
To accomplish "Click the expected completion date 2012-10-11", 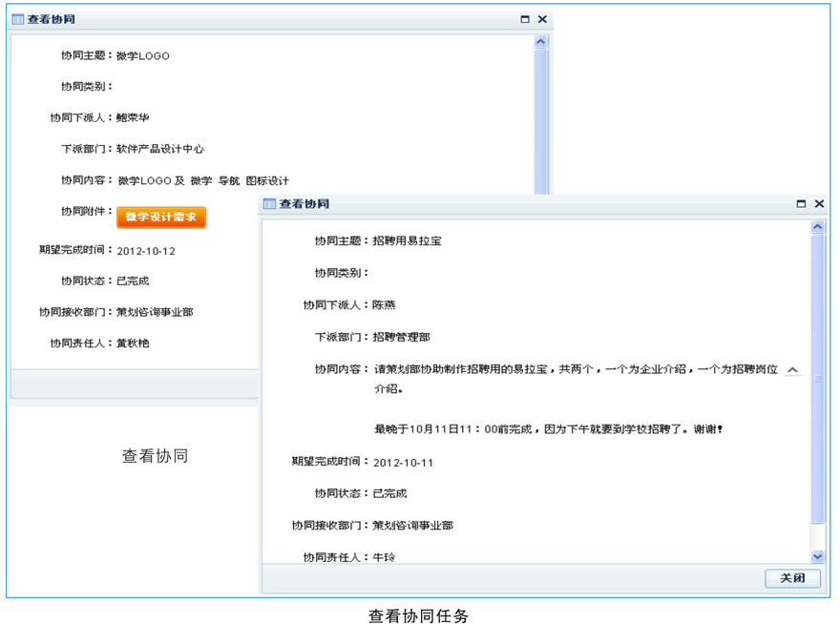I will [x=404, y=463].
